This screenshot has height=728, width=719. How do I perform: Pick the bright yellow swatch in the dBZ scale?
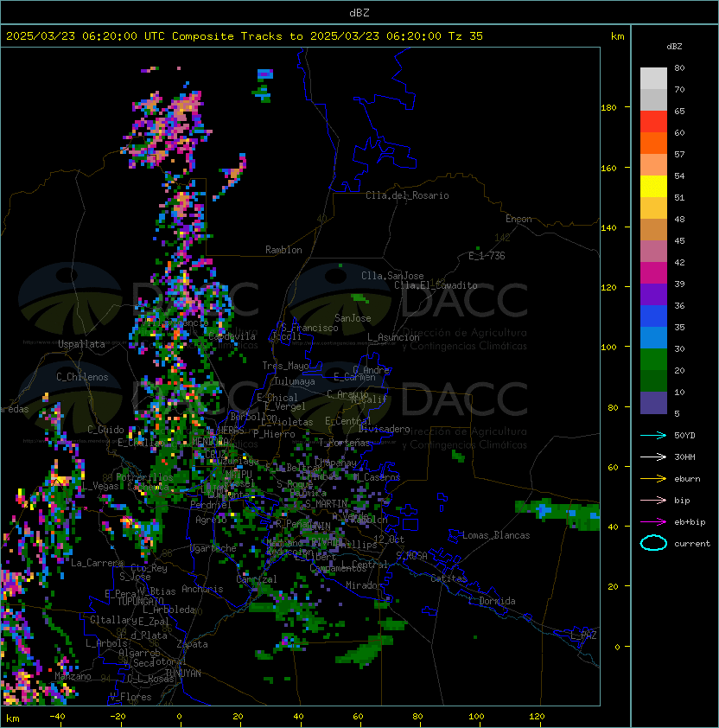[653, 187]
